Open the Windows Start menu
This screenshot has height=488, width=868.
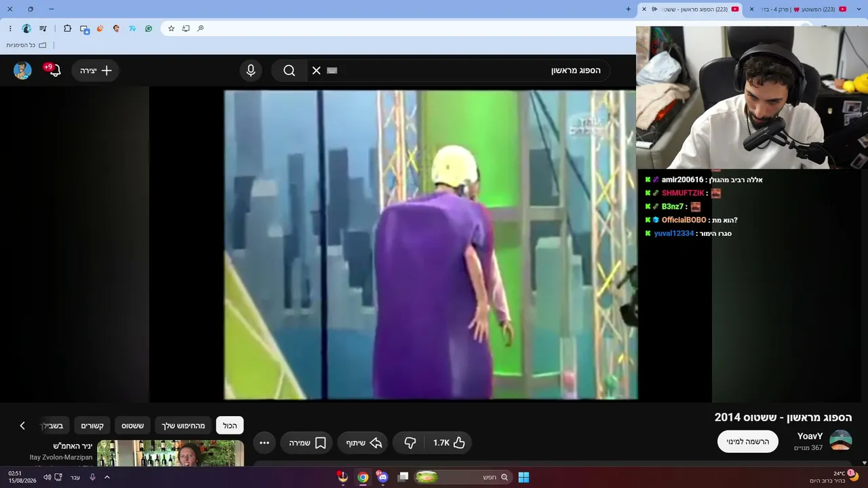pos(524,477)
